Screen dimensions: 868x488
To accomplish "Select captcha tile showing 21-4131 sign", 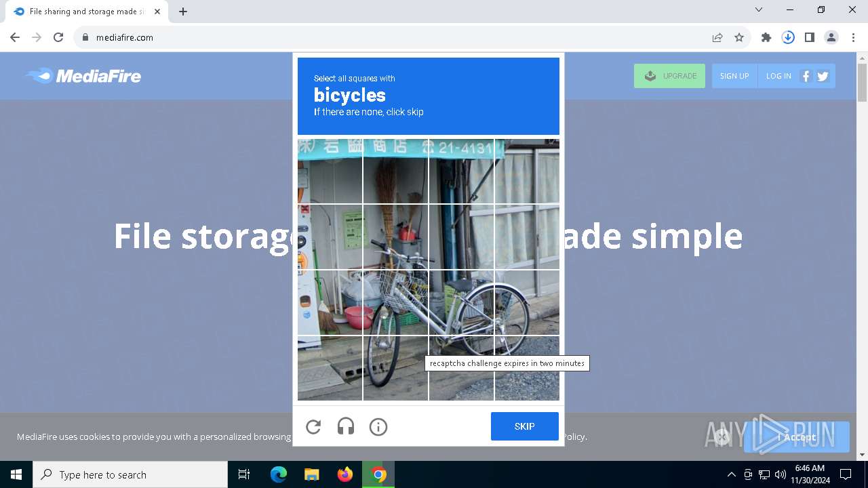I will [461, 171].
